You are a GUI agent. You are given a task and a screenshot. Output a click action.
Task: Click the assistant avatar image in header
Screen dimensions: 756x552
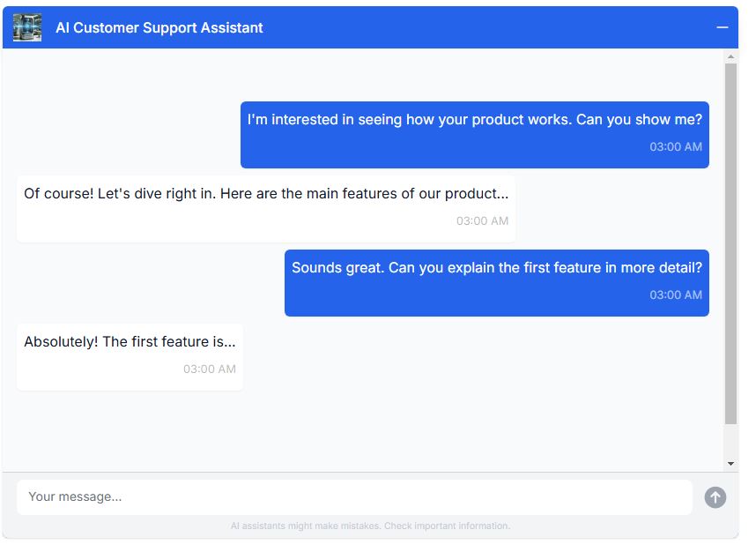click(x=27, y=27)
